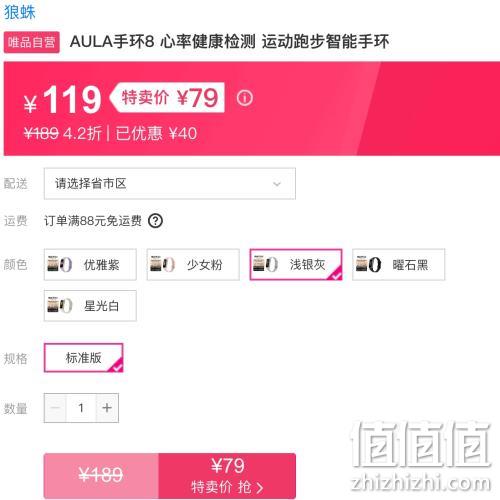Screen dimensions: 500x500
Task: Open the 请选择省市区 delivery dropdown
Action: click(170, 184)
